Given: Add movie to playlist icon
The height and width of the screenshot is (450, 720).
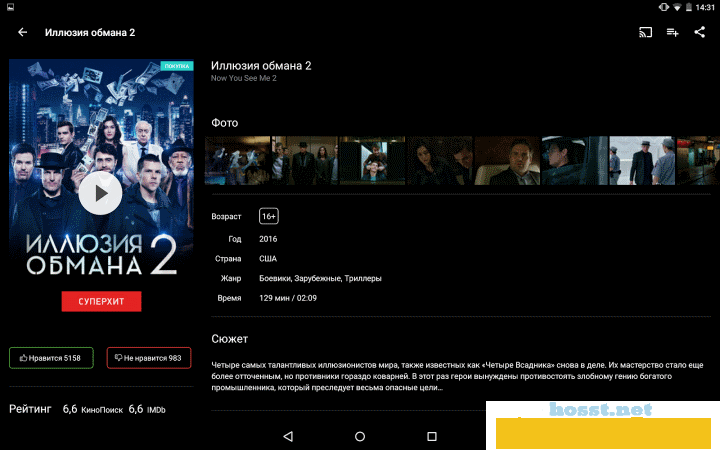Looking at the screenshot, I should click(x=673, y=32).
